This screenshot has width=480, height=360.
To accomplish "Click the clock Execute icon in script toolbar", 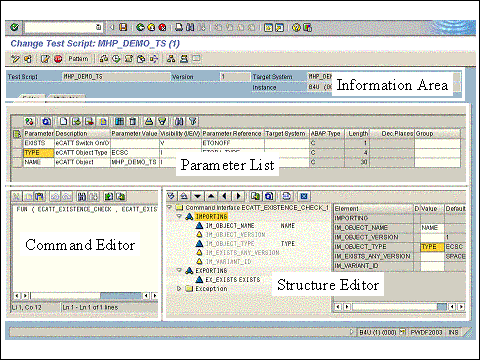I will point(116,59).
